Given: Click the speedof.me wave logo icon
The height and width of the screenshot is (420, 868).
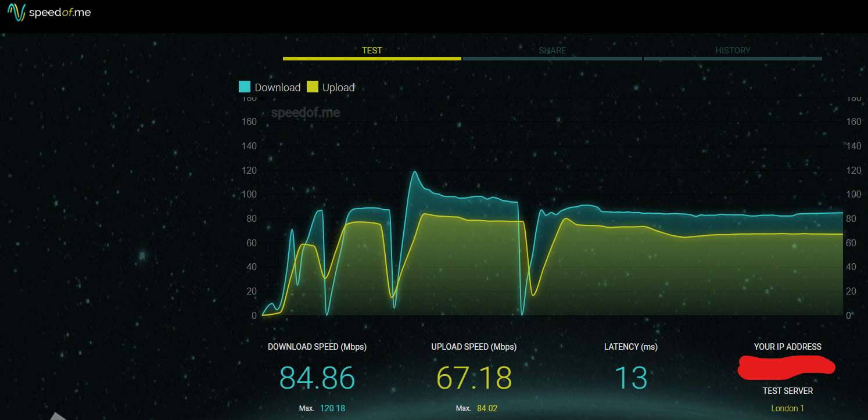Looking at the screenshot, I should pos(16,13).
